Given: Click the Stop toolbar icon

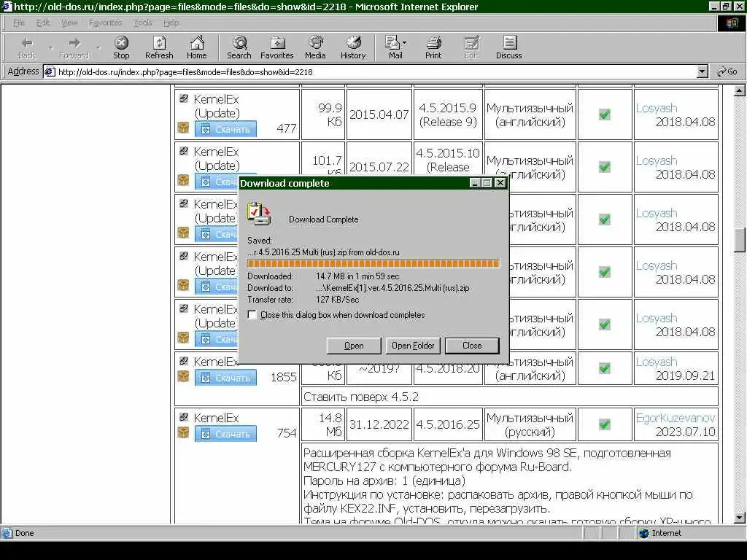Looking at the screenshot, I should 121,47.
